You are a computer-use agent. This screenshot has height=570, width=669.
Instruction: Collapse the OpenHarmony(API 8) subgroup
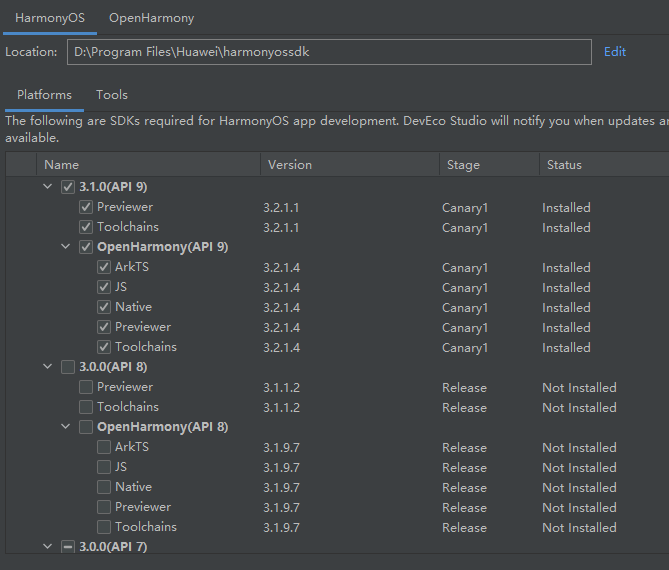coord(66,427)
